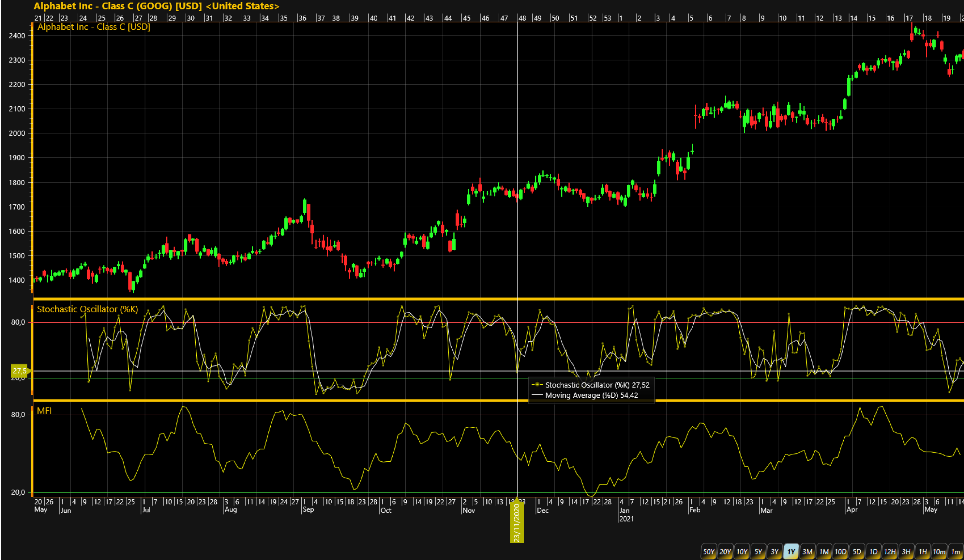Select the 50Y time range button
This screenshot has height=560, width=964.
[x=708, y=552]
